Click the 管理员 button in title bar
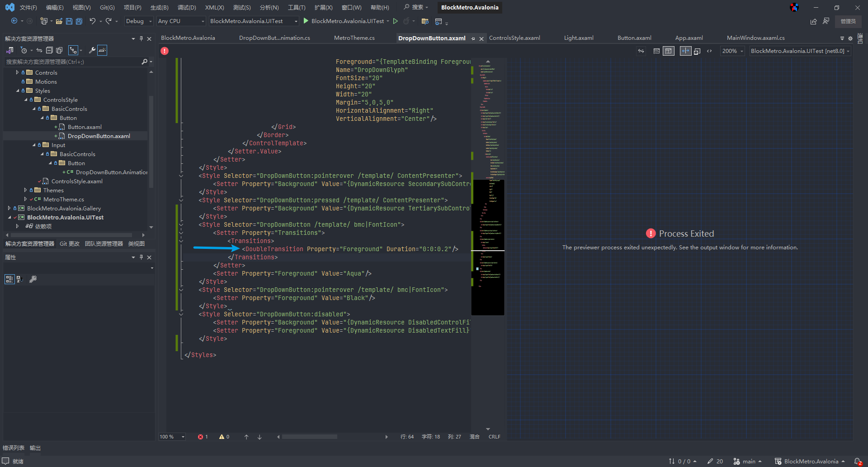This screenshot has width=868, height=467. tap(848, 21)
